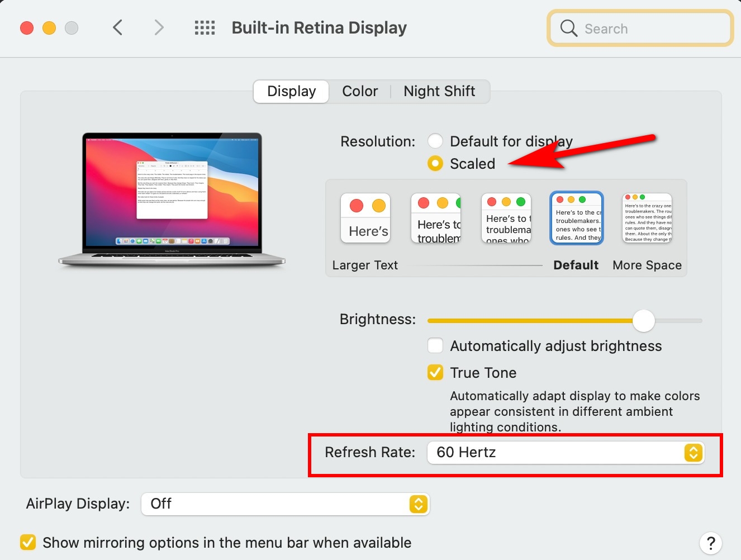Select the Default resolution thumbnail
The height and width of the screenshot is (560, 741).
576,218
